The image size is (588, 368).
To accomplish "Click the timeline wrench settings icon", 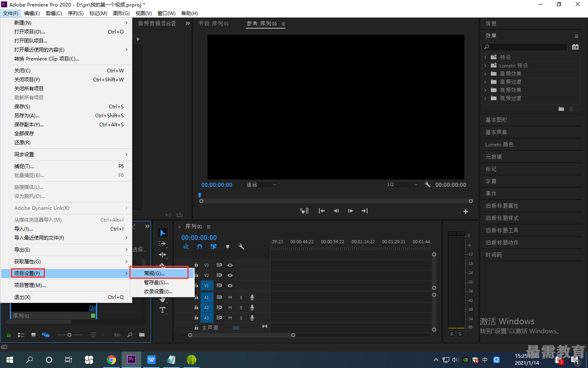I will [x=241, y=247].
